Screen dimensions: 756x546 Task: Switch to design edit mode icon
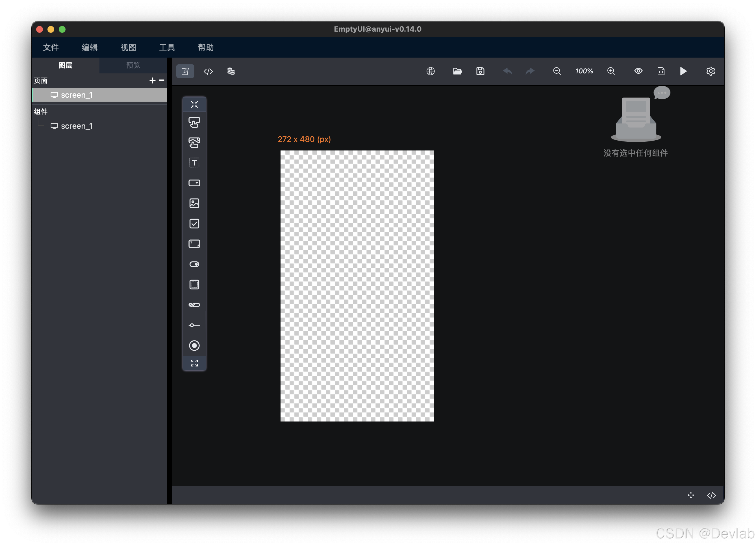[x=185, y=71]
